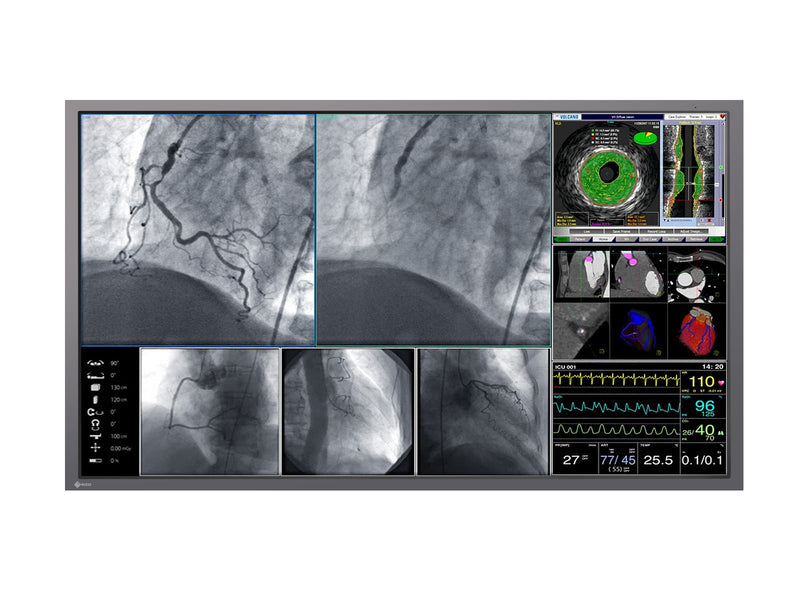Viewport: 800px width, 600px height.
Task: Click the icon beside the 120 cm value
Action: tap(95, 400)
